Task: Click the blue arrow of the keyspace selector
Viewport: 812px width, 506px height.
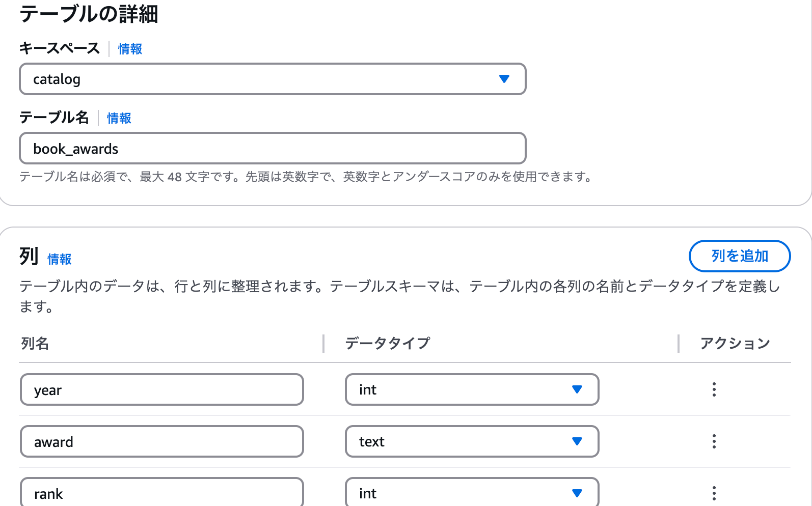Action: pos(504,79)
